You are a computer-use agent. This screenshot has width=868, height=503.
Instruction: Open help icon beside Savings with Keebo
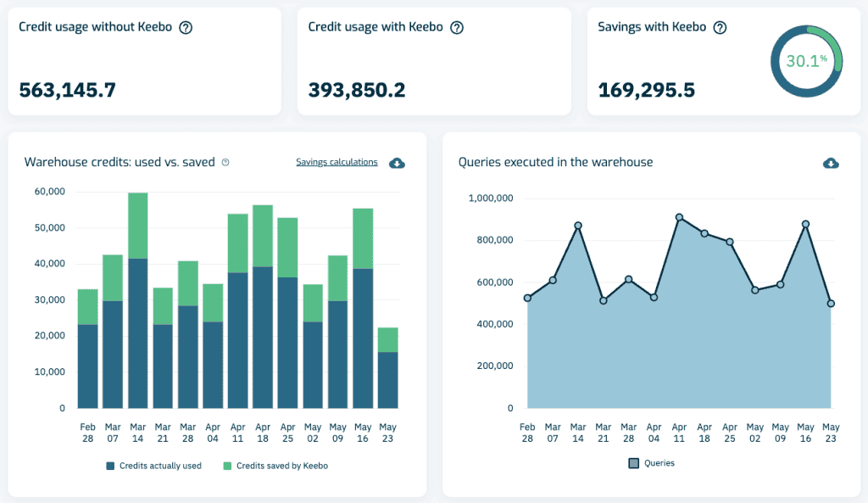click(x=720, y=27)
